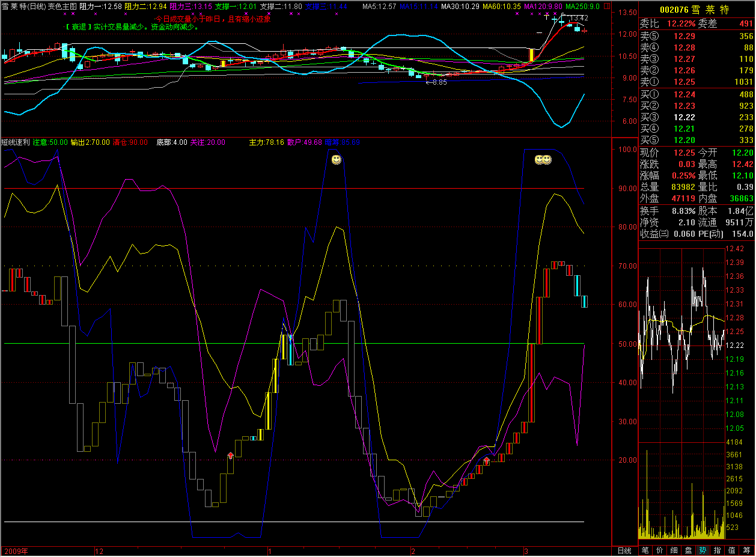
Task: Click the double smiley face signal icon
Action: (x=543, y=160)
